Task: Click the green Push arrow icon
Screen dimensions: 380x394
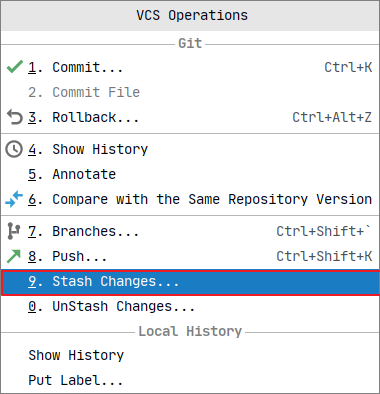Action: (14, 256)
